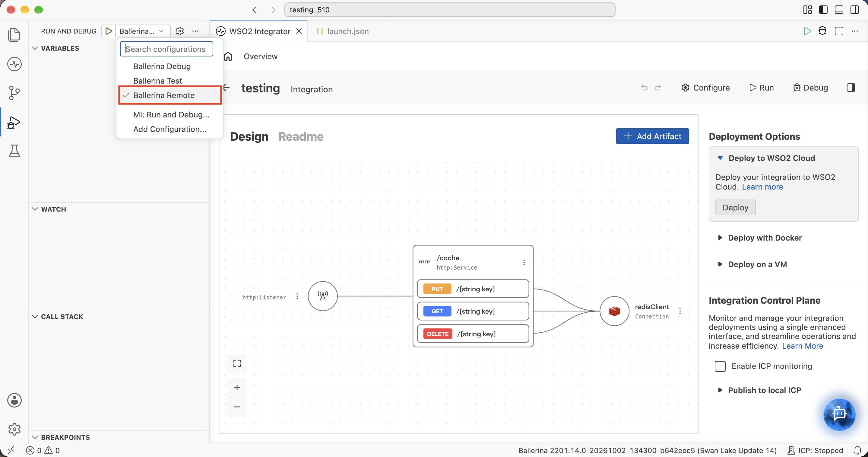868x457 pixels.
Task: Open editor more actions ellipsis
Action: pyautogui.click(x=855, y=31)
